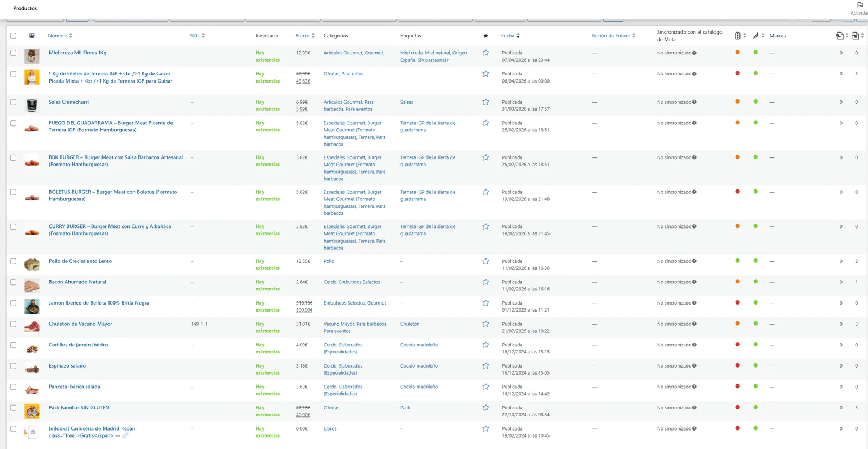Select FUEGO DEL GUADARRAMA row checkbox
The image size is (868, 449).
pyautogui.click(x=13, y=123)
